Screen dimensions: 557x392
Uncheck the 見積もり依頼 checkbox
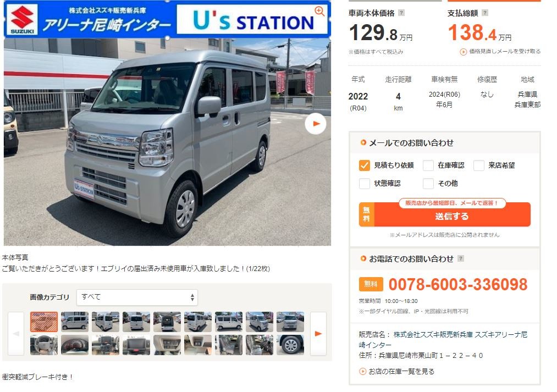click(x=364, y=165)
